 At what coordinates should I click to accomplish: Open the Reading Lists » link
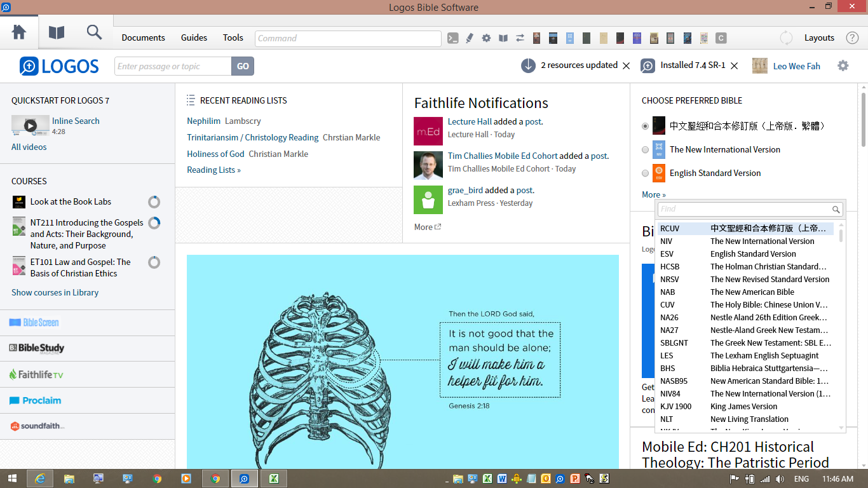(x=214, y=170)
